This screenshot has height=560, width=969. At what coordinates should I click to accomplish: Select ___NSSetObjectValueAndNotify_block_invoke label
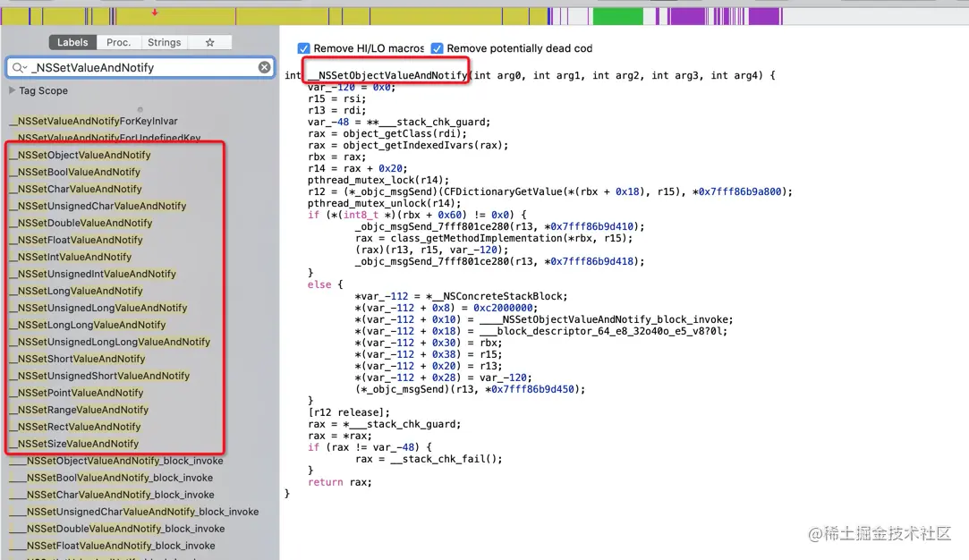pos(116,461)
